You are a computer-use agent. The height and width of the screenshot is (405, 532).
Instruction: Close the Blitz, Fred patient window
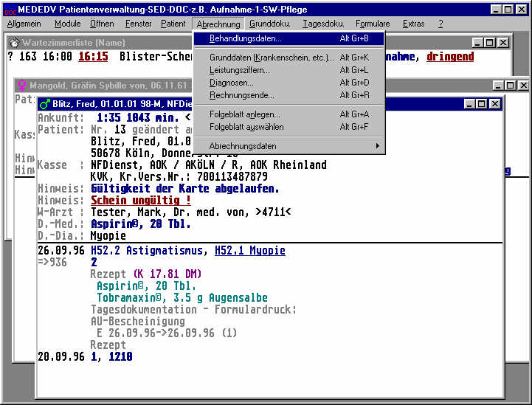495,104
